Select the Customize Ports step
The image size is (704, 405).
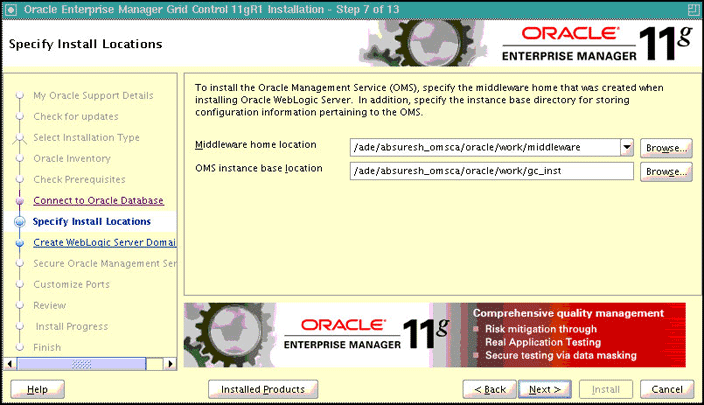(71, 284)
